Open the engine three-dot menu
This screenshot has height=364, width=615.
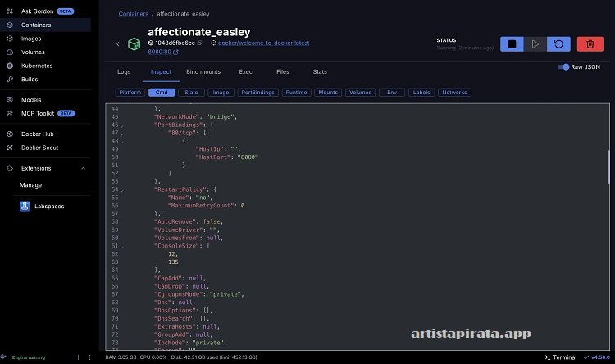(89, 357)
